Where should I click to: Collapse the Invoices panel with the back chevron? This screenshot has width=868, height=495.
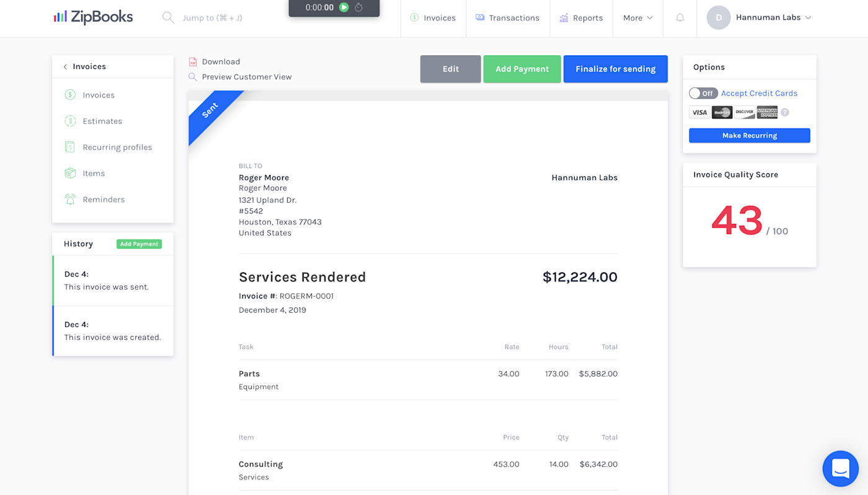(64, 66)
